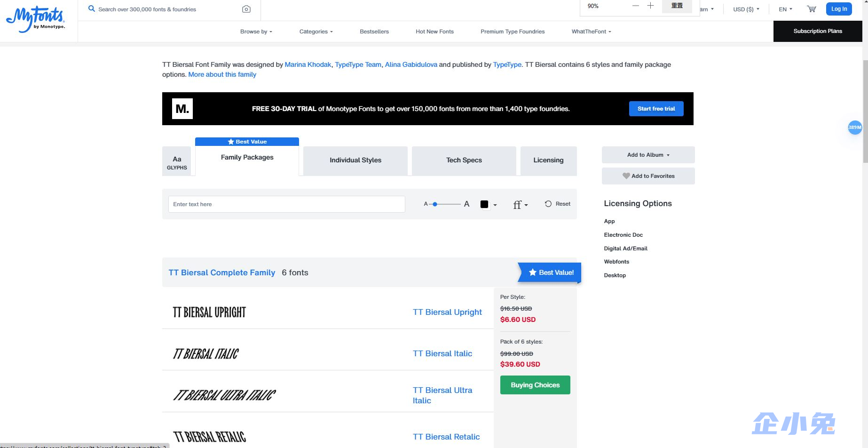Open the USD currency dropdown
The image size is (868, 448).
[746, 9]
